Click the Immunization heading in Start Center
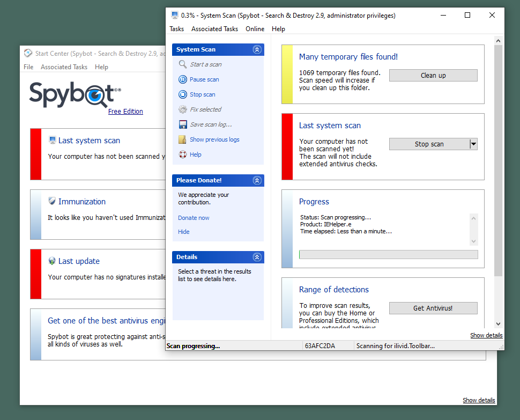 pos(82,201)
